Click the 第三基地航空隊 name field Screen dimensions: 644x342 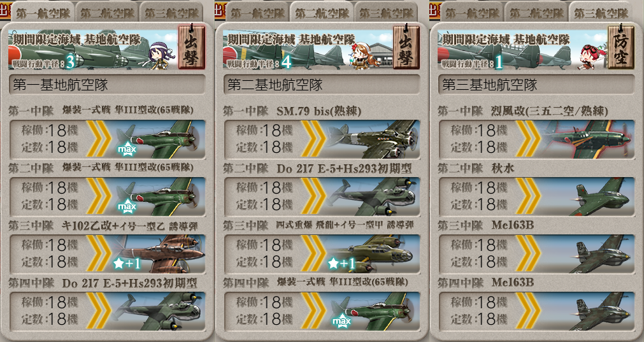tap(536, 85)
